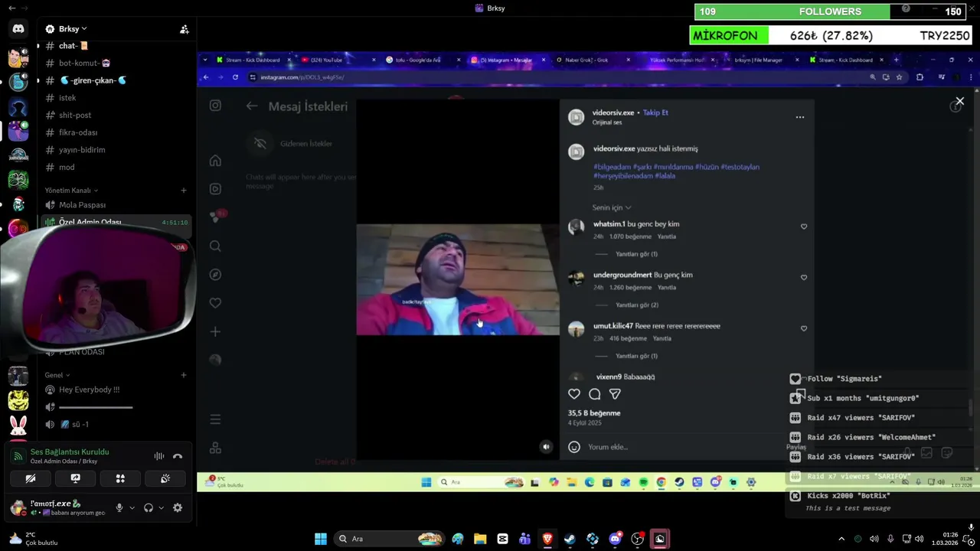Switch to first Stream - Kick Dashboard tab

pos(253,60)
